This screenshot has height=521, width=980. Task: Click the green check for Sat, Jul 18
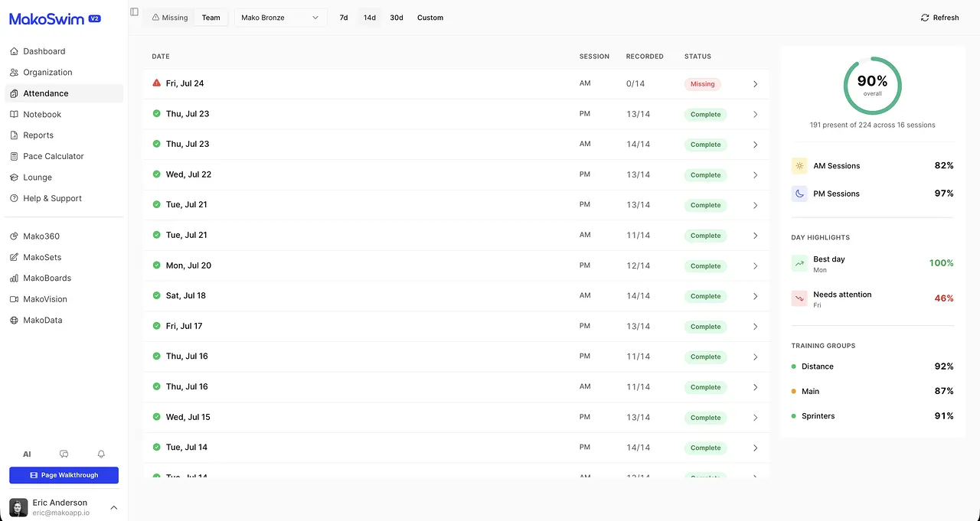click(156, 295)
